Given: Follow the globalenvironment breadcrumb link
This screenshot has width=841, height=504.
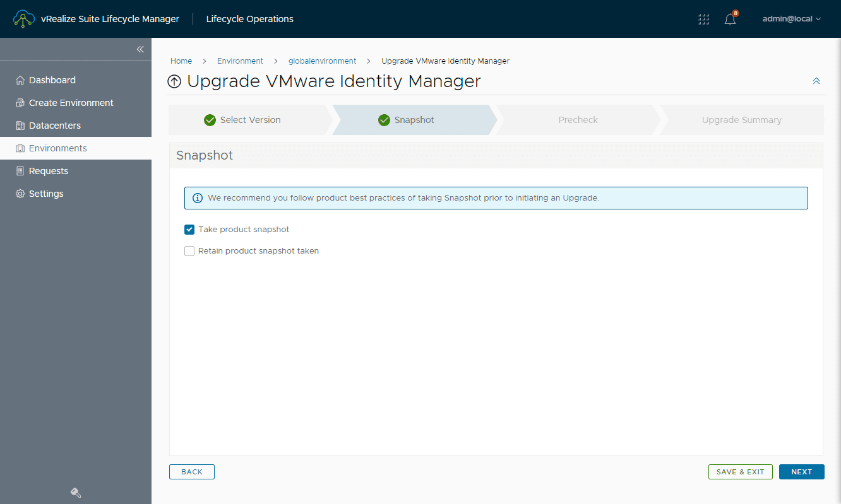Looking at the screenshot, I should click(x=322, y=61).
